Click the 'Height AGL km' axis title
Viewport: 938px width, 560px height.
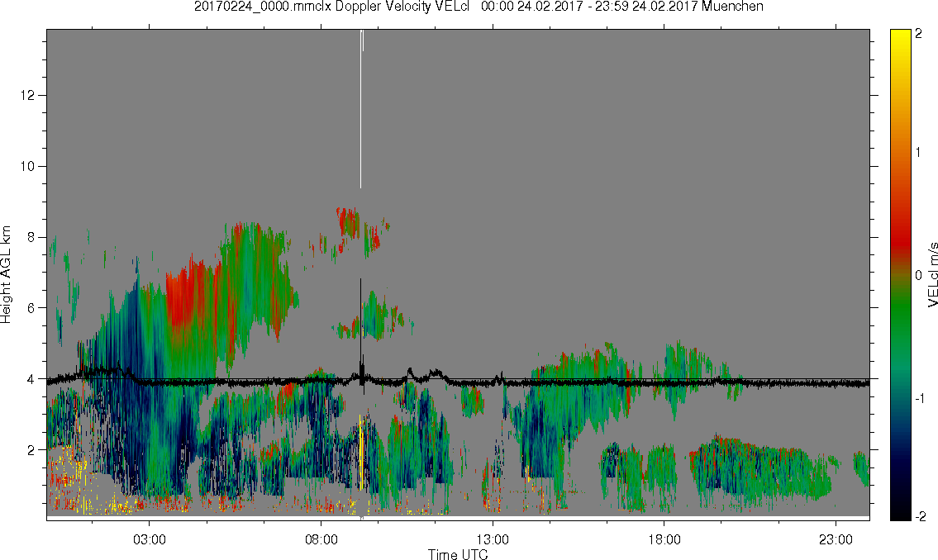pos(6,275)
